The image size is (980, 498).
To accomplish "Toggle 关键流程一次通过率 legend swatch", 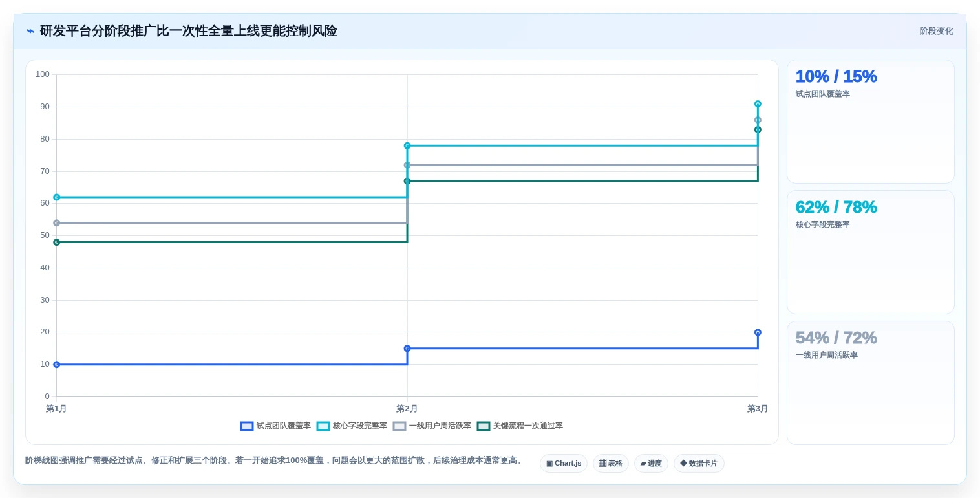I will [x=484, y=426].
